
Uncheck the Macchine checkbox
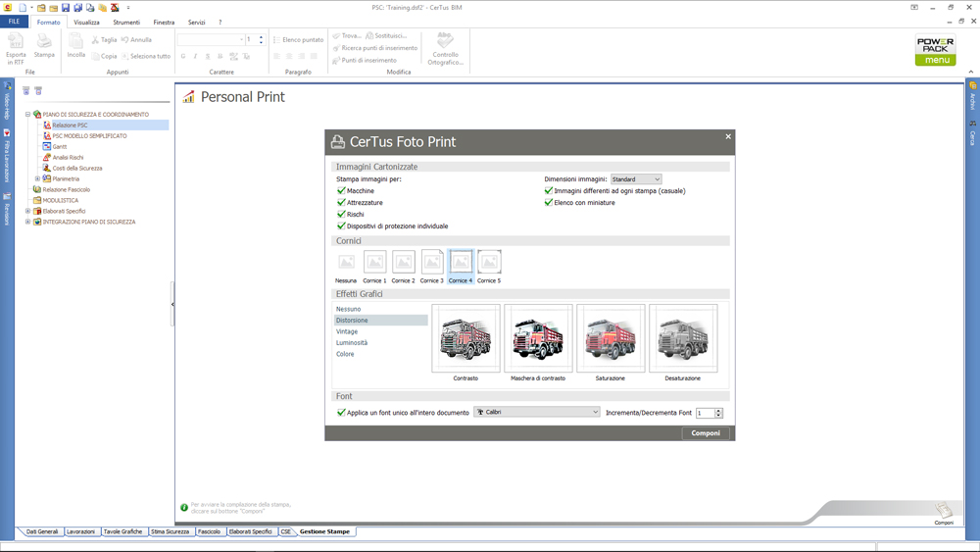pyautogui.click(x=341, y=190)
